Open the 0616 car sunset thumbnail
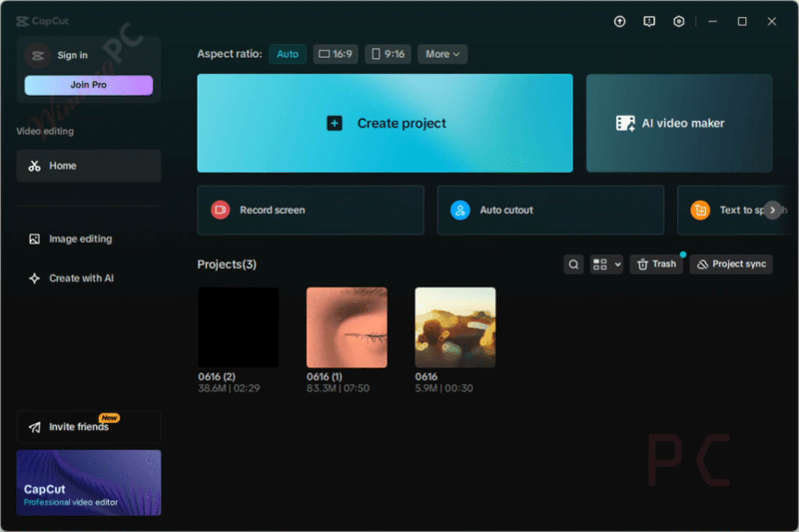 coord(455,328)
